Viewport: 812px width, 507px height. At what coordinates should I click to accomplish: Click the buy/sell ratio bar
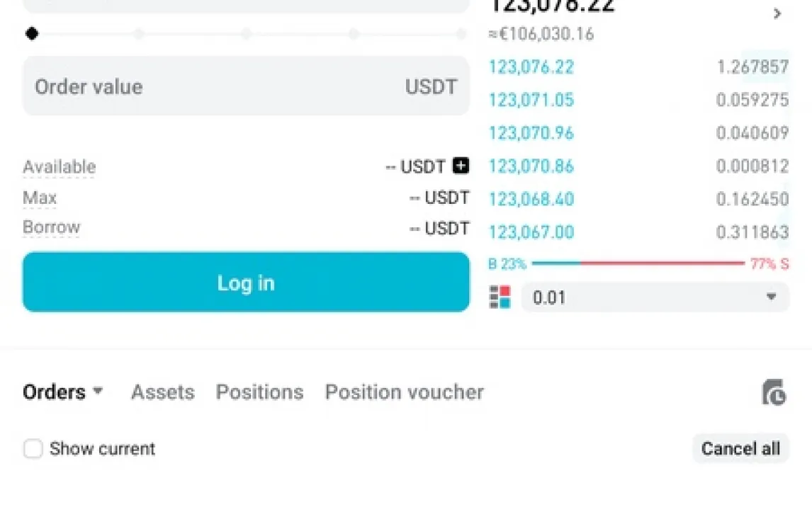[638, 264]
